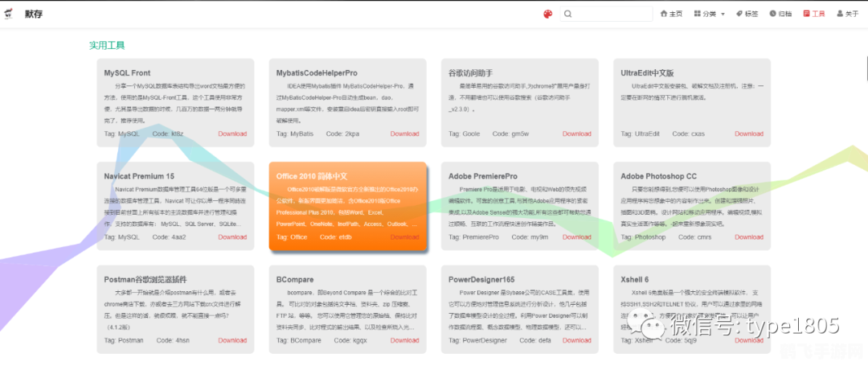Image resolution: width=868 pixels, height=366 pixels.
Task: Focus the top search input field
Action: [606, 14]
